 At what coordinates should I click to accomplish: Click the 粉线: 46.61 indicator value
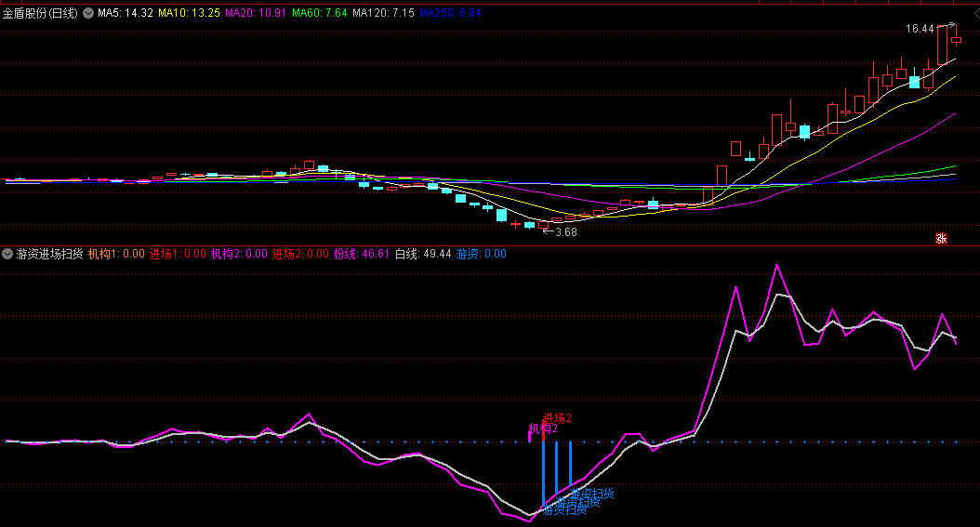pos(362,253)
